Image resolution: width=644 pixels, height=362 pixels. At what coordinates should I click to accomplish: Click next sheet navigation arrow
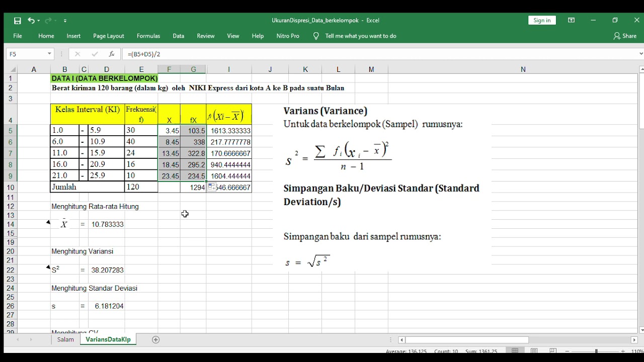click(x=31, y=340)
